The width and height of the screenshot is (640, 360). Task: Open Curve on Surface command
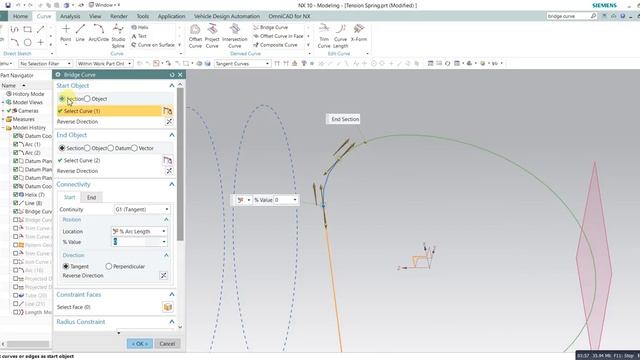[153, 45]
